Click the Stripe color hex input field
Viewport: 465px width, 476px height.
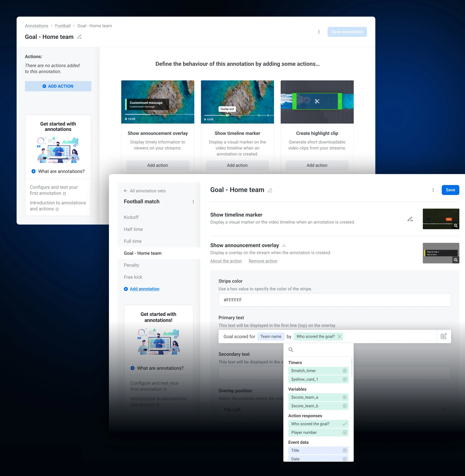(334, 300)
